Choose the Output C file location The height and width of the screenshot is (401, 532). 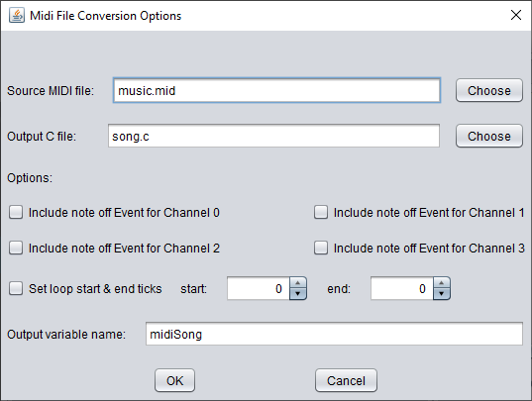click(x=489, y=137)
